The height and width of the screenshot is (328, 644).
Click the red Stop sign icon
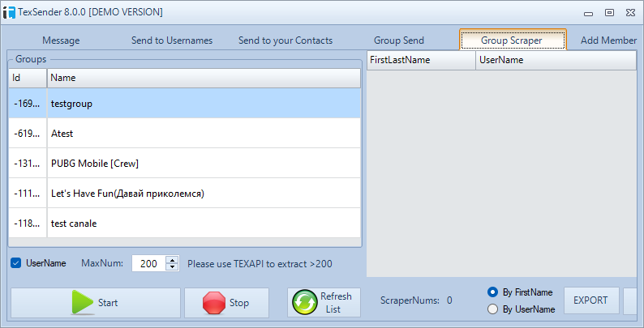point(213,303)
